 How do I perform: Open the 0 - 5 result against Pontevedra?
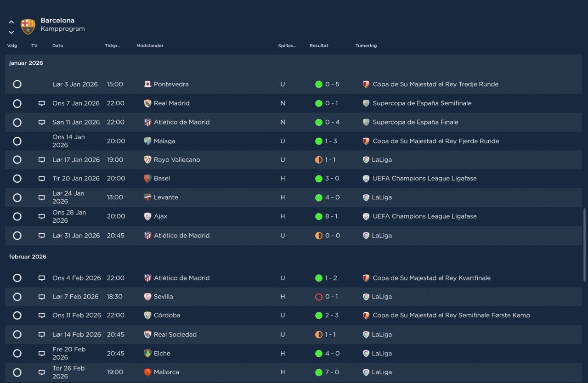coord(332,84)
